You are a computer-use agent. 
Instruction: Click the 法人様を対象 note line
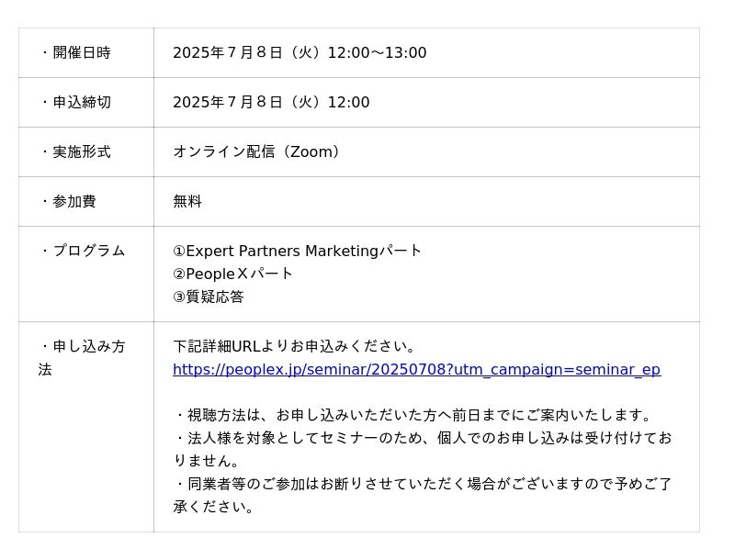(x=423, y=439)
